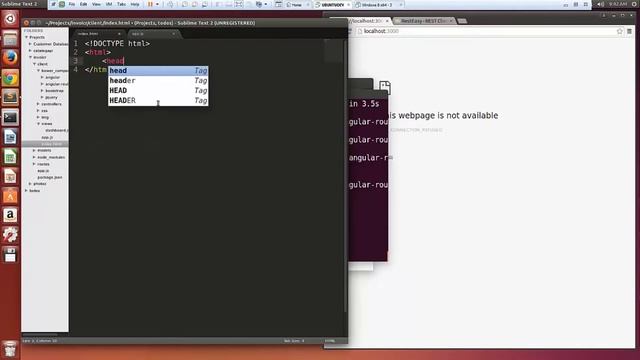Select the angular-route folder in sidebar
640x360 pixels.
click(x=57, y=84)
